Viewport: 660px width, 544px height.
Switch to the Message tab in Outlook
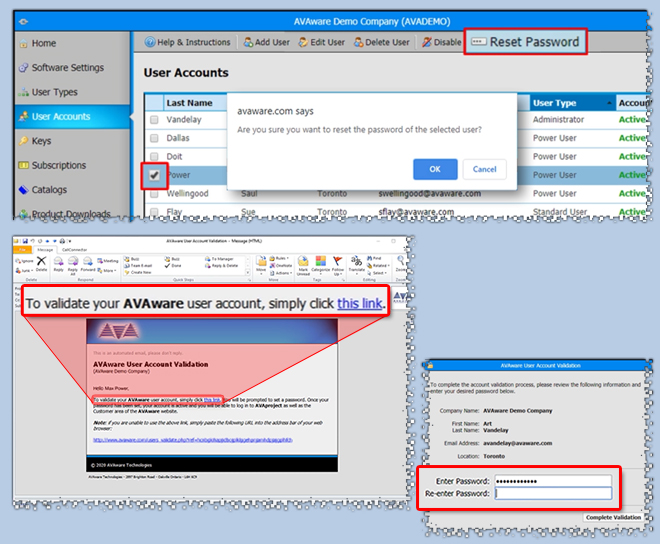click(x=45, y=250)
